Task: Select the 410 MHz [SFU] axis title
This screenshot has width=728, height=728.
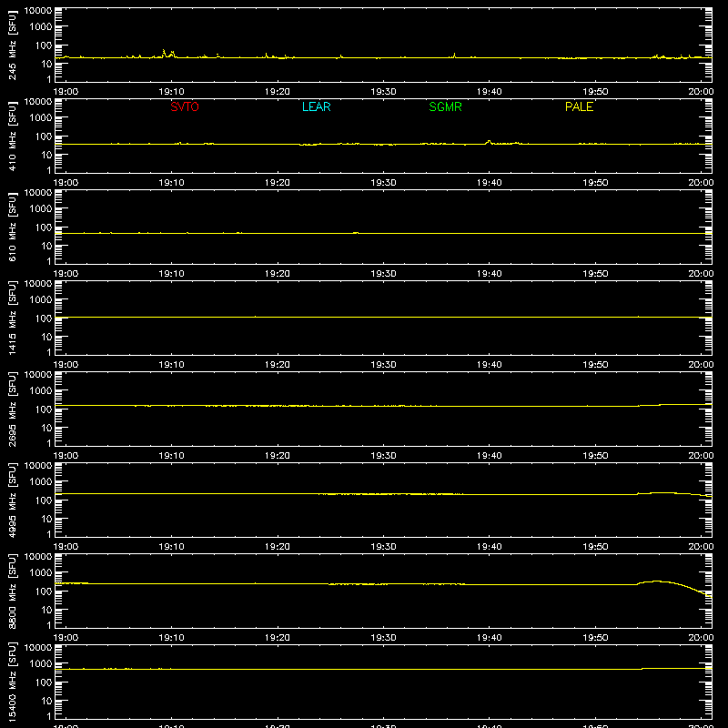Action: coord(13,136)
